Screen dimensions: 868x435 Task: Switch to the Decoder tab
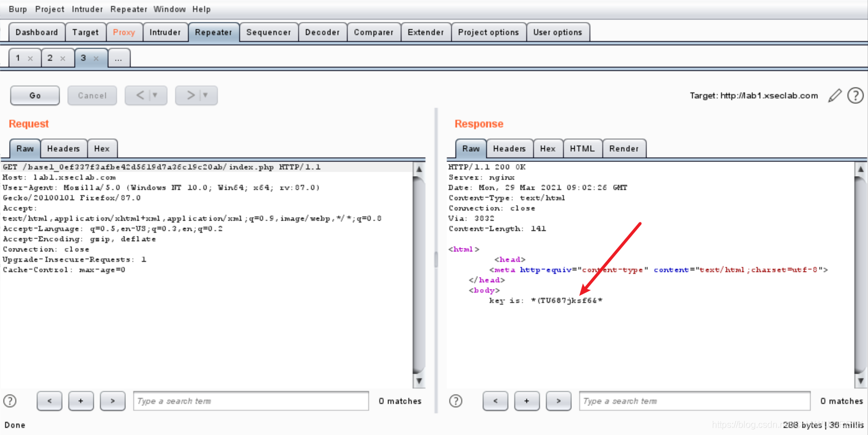pyautogui.click(x=322, y=32)
